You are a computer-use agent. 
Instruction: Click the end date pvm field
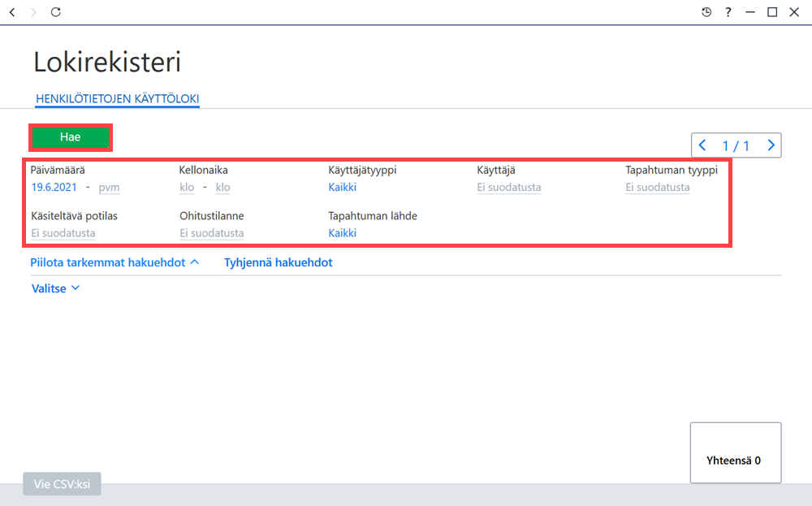(109, 188)
